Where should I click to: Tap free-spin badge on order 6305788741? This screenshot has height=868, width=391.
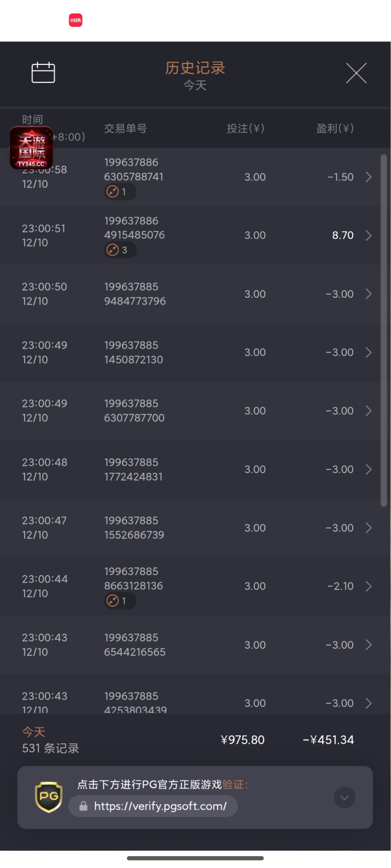pyautogui.click(x=120, y=192)
